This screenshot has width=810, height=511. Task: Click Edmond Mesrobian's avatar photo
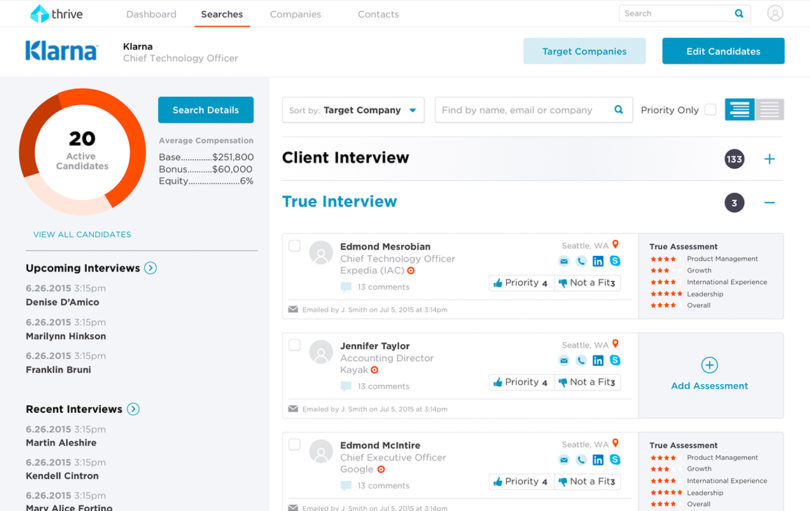pos(321,253)
